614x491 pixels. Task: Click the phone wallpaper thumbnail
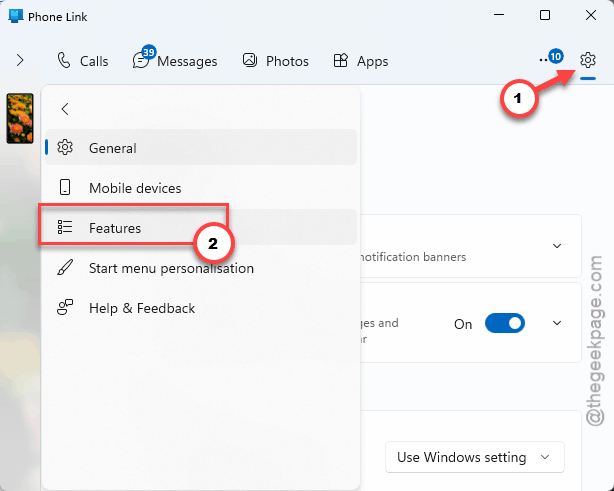tap(20, 118)
